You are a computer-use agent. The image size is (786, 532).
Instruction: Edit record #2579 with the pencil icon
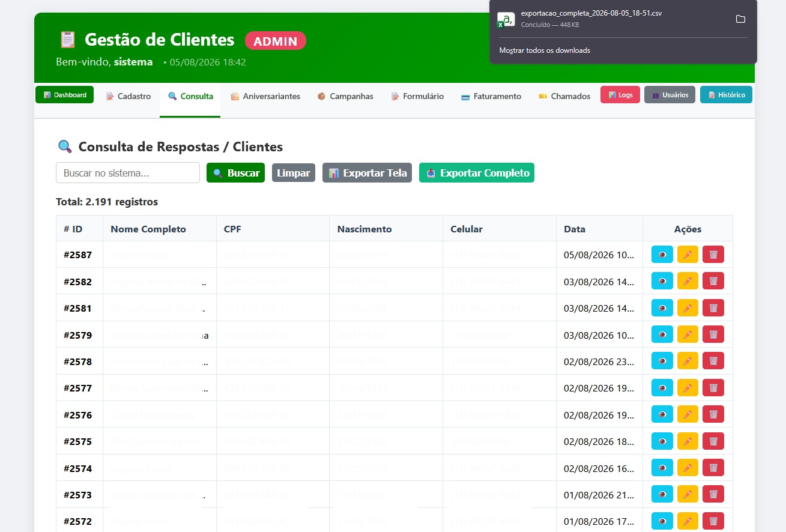[x=688, y=334]
